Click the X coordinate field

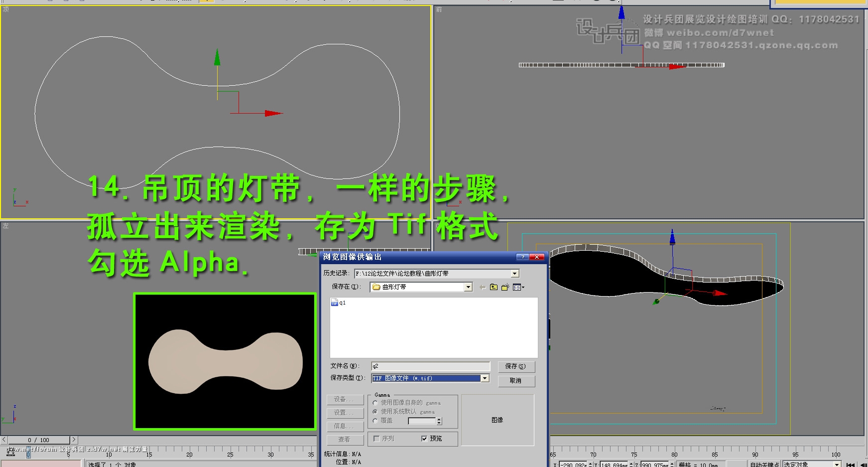tap(573, 465)
